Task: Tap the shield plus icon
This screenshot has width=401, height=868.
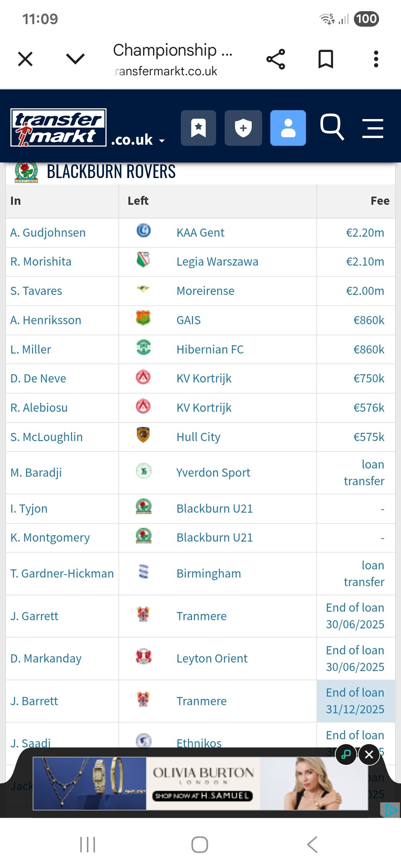Action: [243, 128]
